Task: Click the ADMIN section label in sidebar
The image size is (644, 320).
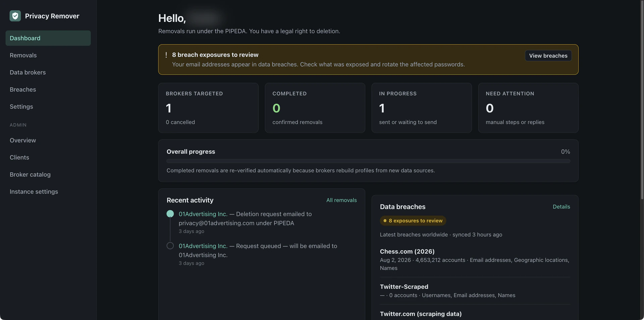Action: pyautogui.click(x=18, y=125)
